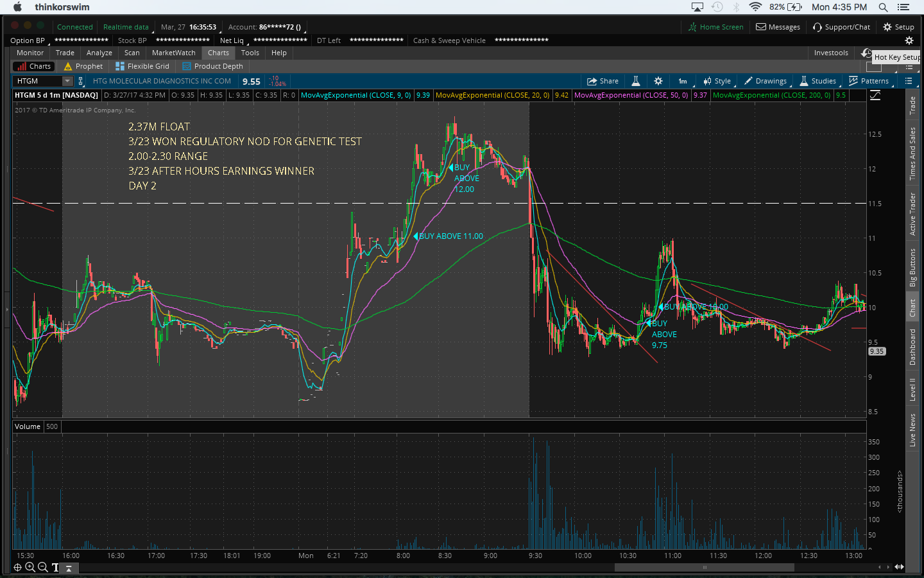Open the Studies dropdown menu
This screenshot has height=578, width=924.
point(817,81)
